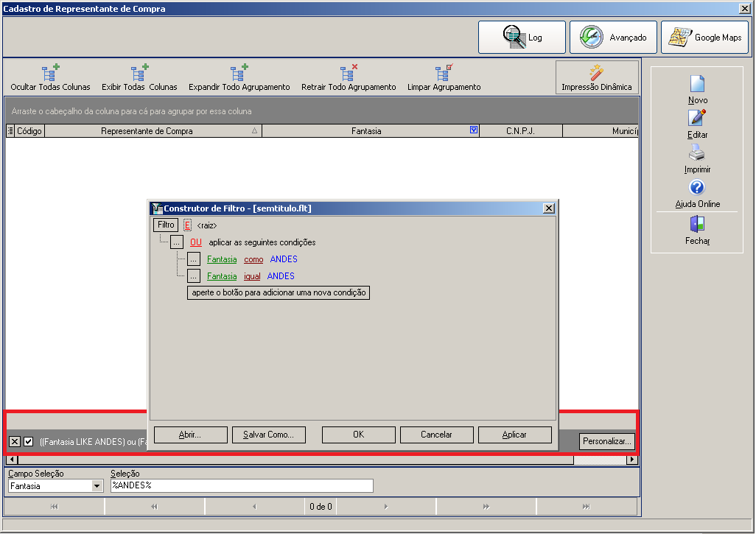Click the Editar pencil icon
This screenshot has height=534, width=756.
697,118
